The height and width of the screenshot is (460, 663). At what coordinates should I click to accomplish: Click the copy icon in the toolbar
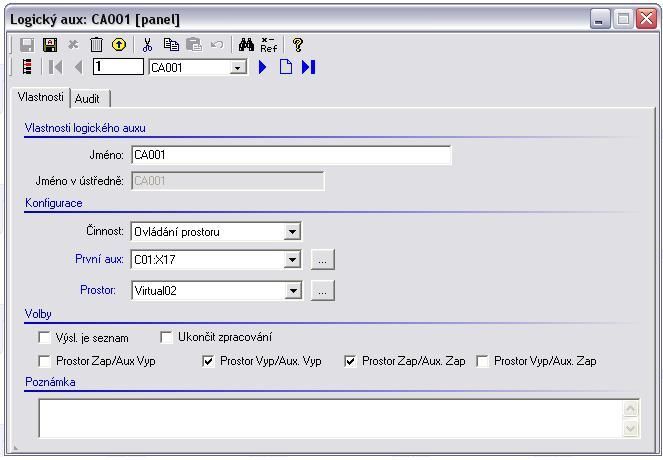171,45
